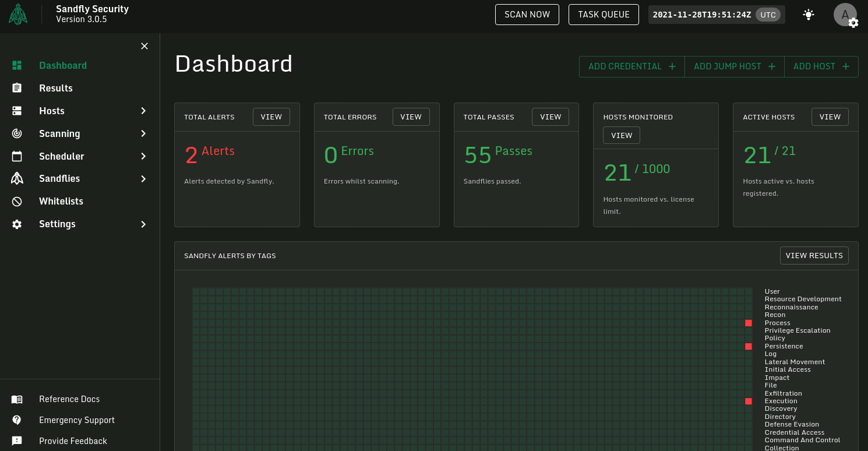
Task: Click the Settings gear icon in sidebar
Action: tap(17, 224)
